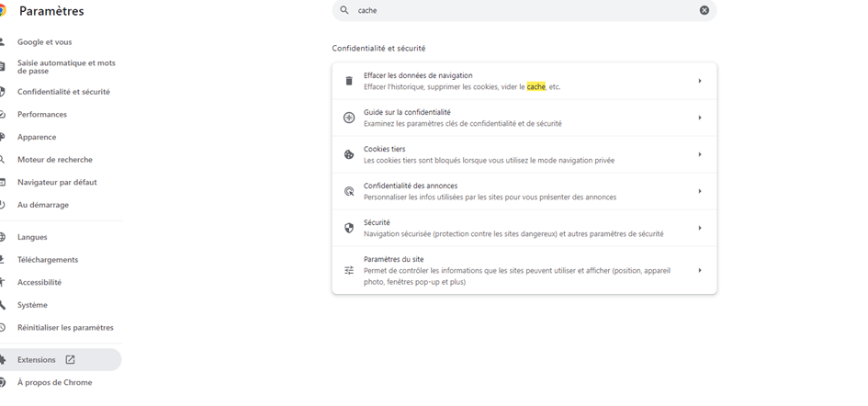868x406 pixels.
Task: Select Performances in the sidebar
Action: click(42, 115)
